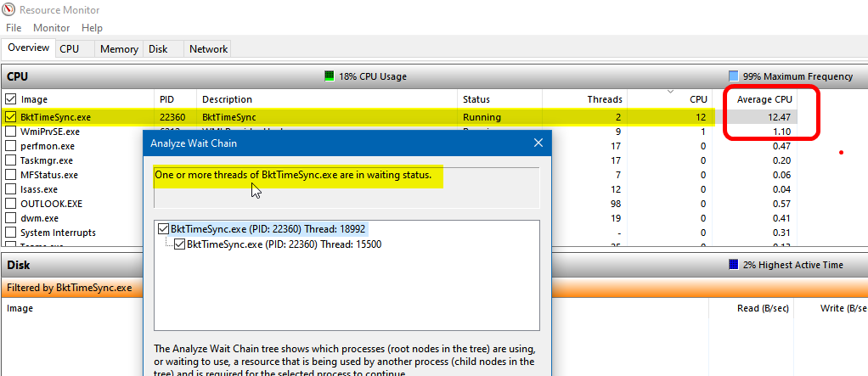Uncheck the BktTimeSync.exe process checkbox

(x=10, y=117)
